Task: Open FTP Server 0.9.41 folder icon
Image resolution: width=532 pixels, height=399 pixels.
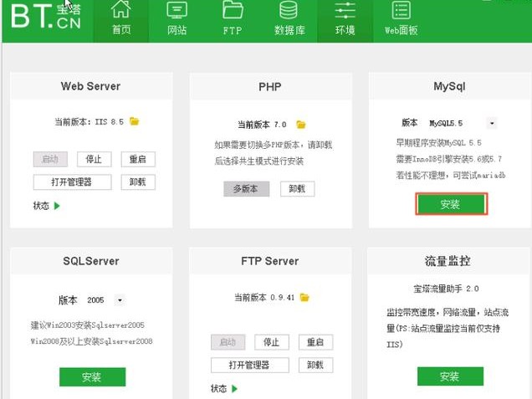Action: coord(304,298)
